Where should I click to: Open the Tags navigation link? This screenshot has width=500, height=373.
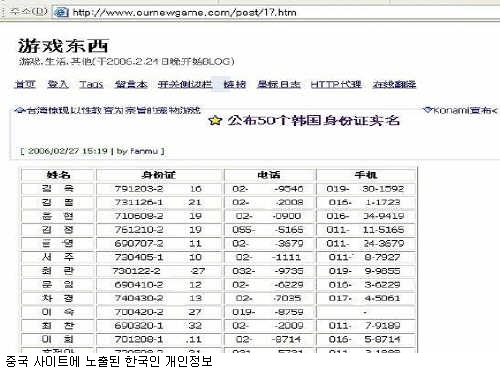pos(91,84)
